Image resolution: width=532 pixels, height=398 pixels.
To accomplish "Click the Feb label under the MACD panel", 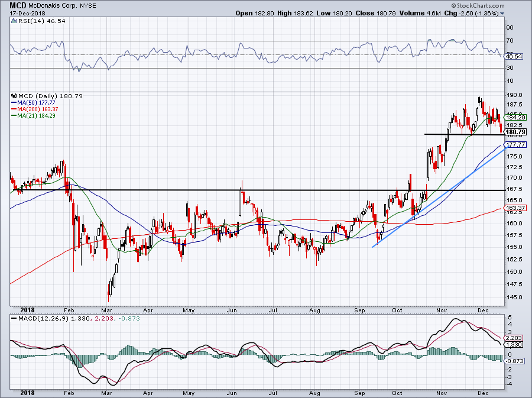I will (69, 393).
